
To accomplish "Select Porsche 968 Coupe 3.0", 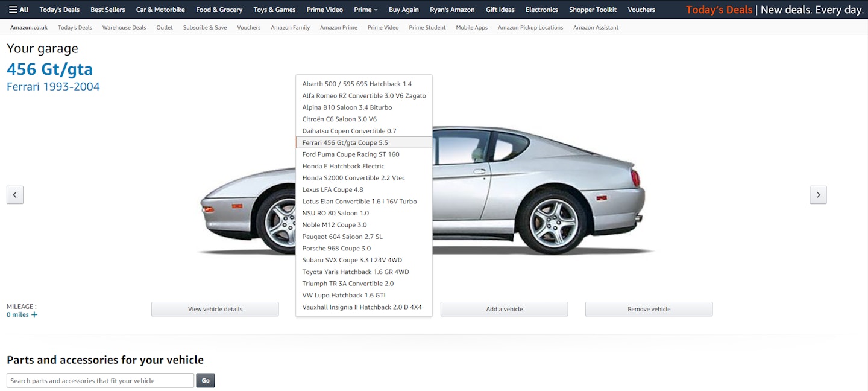I will 364,248.
